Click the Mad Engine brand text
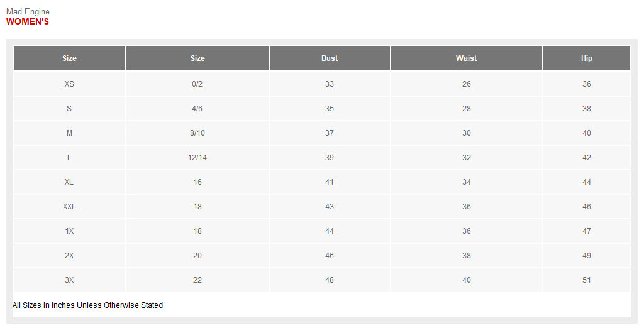Viewport: 644px width, 333px height. [28, 12]
